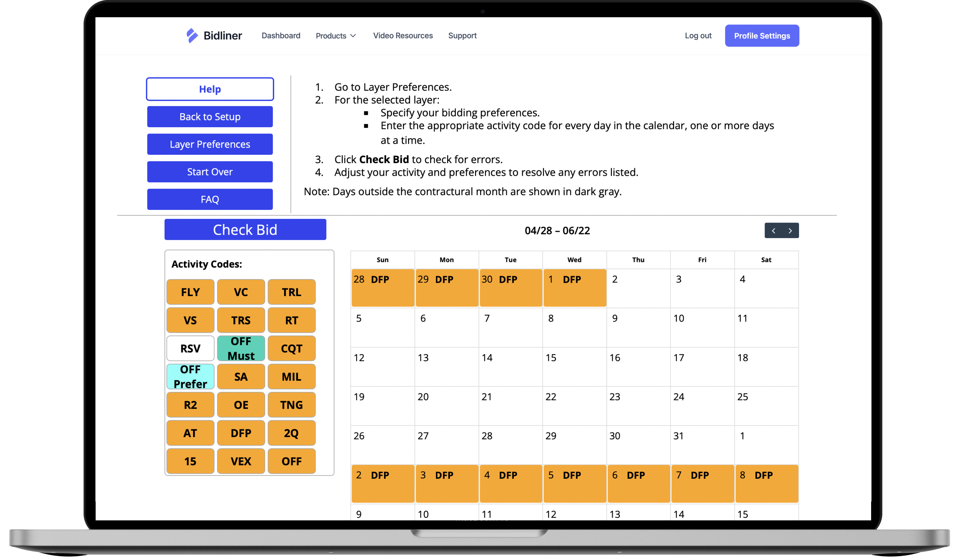The width and height of the screenshot is (959, 560).
Task: Select the SA activity code
Action: click(241, 376)
